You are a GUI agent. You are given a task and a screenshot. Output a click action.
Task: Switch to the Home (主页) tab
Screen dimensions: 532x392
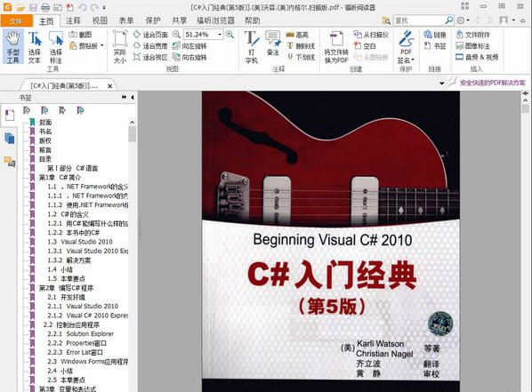point(46,21)
